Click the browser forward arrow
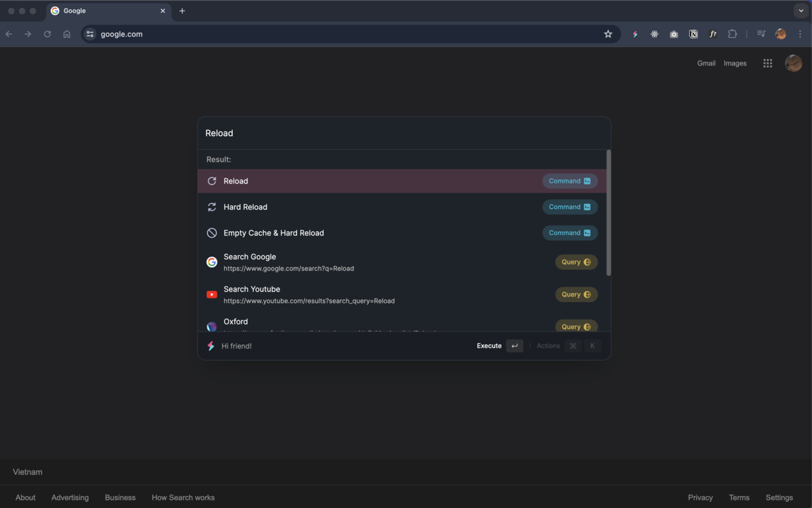 pyautogui.click(x=28, y=34)
